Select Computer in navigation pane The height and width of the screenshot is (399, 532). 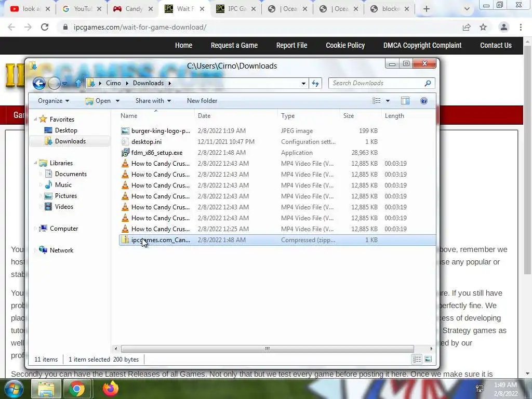click(x=64, y=229)
